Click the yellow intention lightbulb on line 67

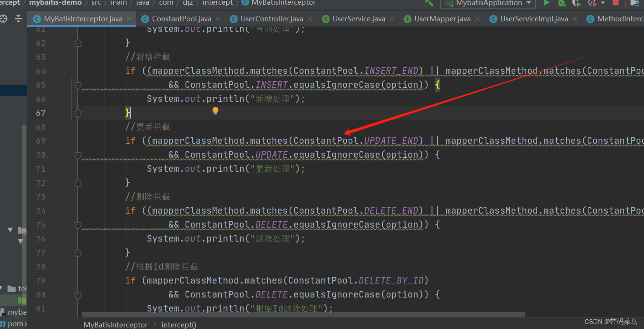[x=215, y=111]
